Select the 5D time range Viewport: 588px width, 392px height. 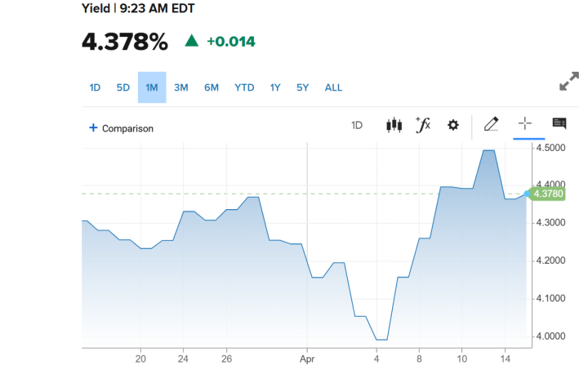[x=123, y=87]
